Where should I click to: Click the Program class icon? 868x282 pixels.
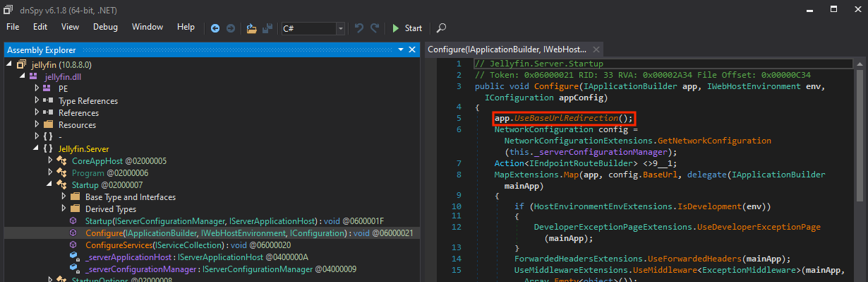pyautogui.click(x=61, y=173)
